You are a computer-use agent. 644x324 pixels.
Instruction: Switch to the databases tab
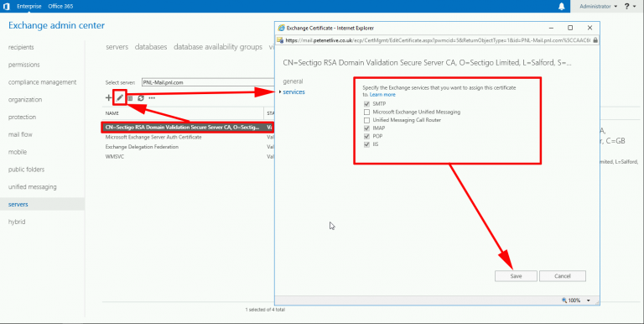click(x=151, y=47)
